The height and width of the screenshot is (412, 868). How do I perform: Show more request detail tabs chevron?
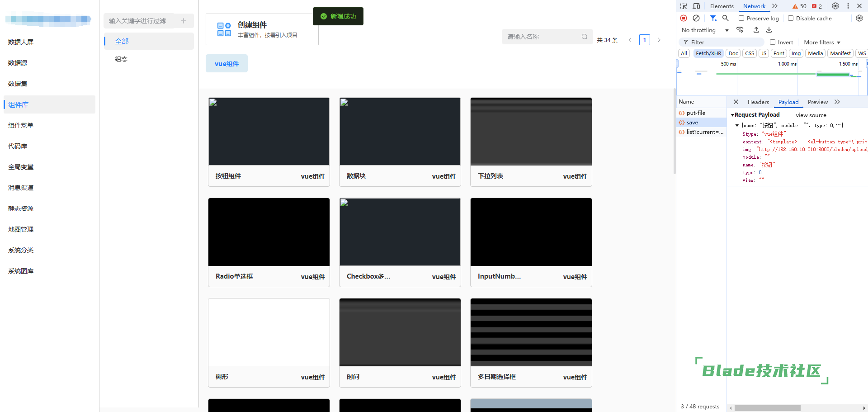click(x=837, y=102)
